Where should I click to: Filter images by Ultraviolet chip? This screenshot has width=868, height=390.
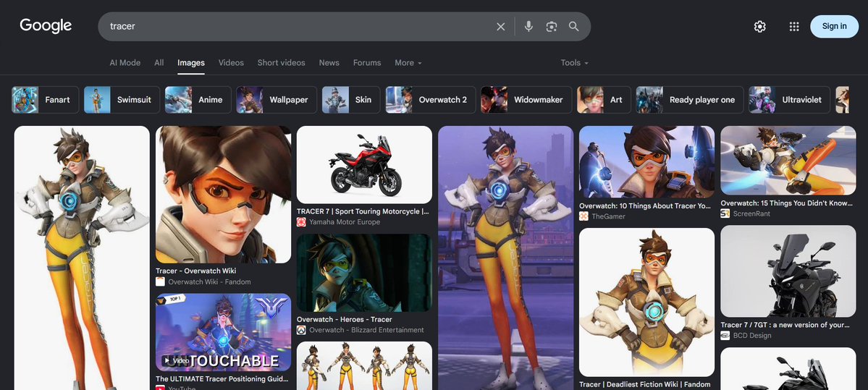coord(789,100)
